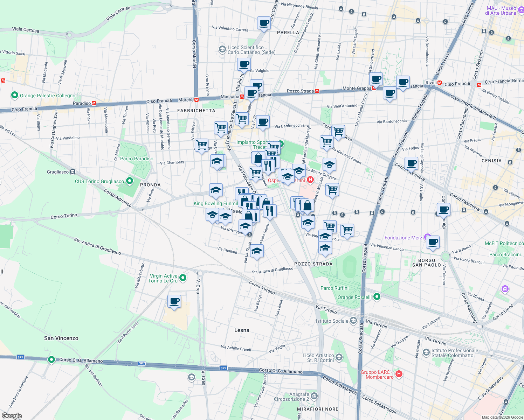This screenshot has height=420, width=524.
Task: Open the hospital marker for Ospedale Martini
Action: 310,180
